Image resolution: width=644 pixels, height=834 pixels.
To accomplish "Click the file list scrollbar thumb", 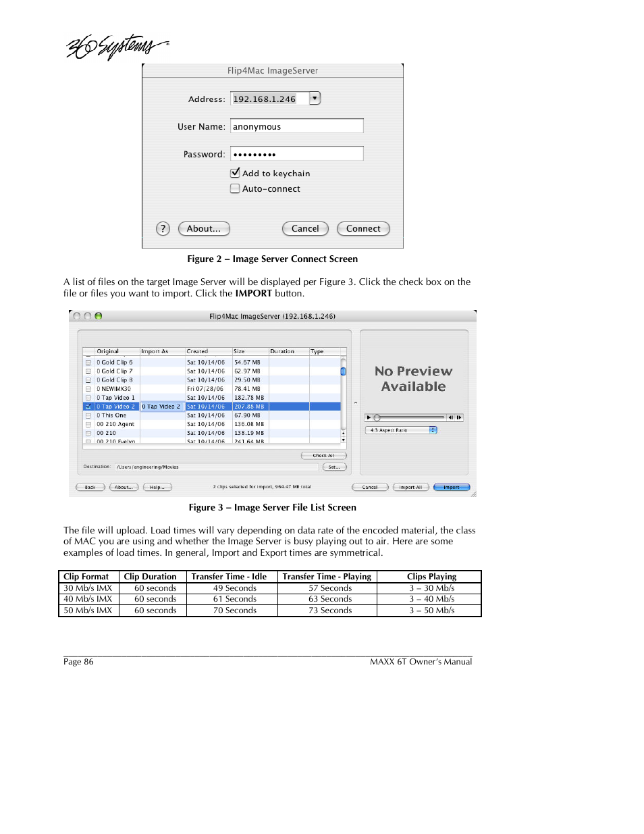I will click(x=344, y=371).
